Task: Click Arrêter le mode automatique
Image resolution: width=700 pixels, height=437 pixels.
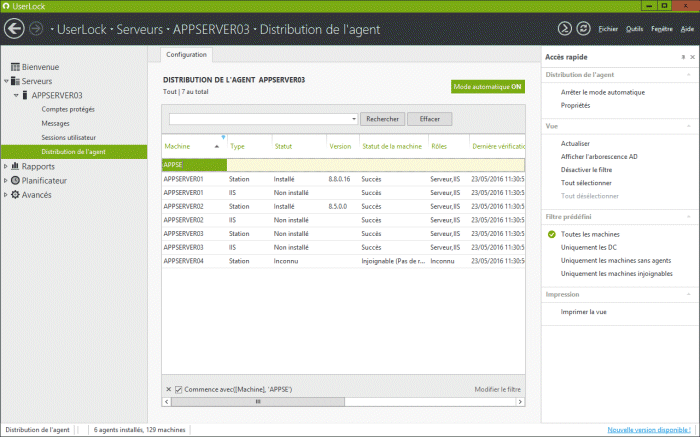Action: (603, 92)
